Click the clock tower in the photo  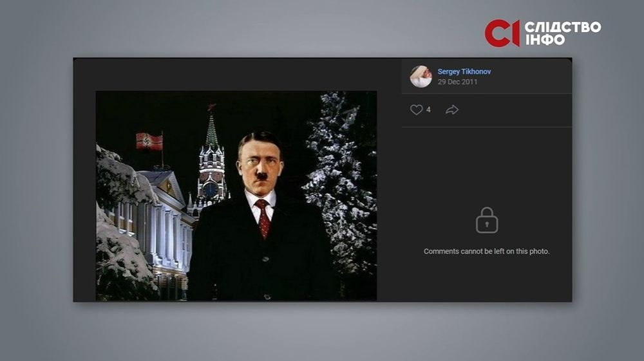coord(212,161)
